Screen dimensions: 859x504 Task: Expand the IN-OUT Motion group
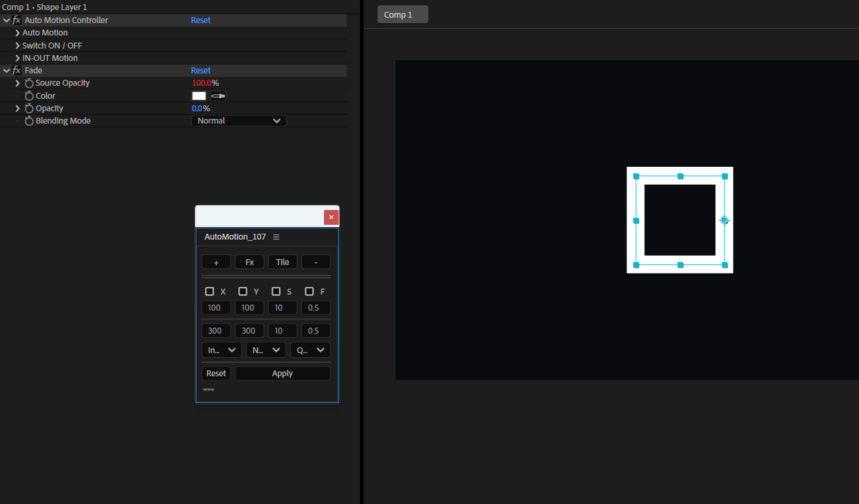(18, 58)
